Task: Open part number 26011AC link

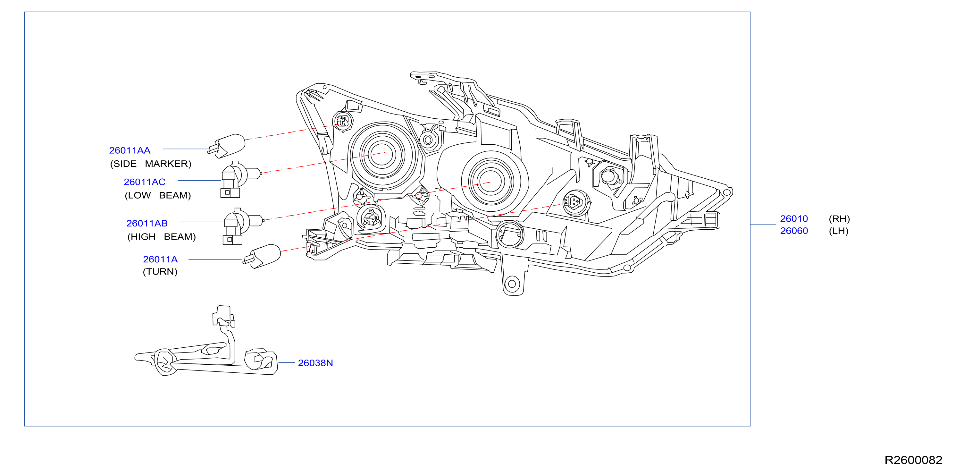Action: tap(145, 182)
